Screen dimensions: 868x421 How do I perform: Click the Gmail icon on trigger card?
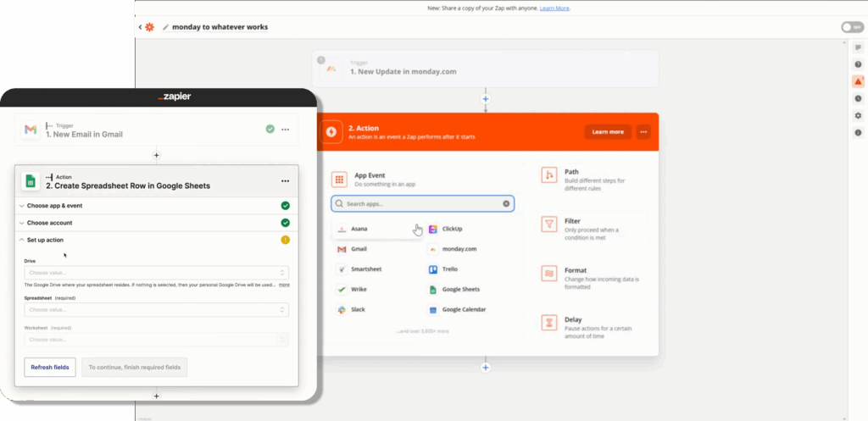(31, 130)
